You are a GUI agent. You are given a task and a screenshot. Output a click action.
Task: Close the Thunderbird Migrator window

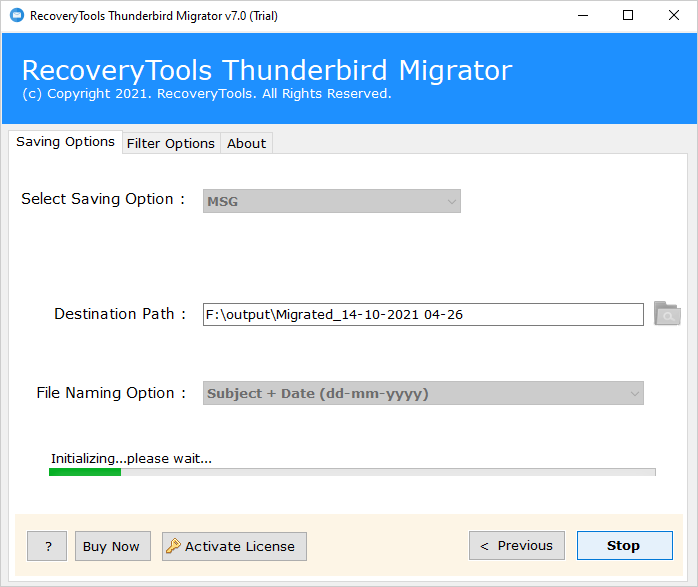[x=674, y=16]
